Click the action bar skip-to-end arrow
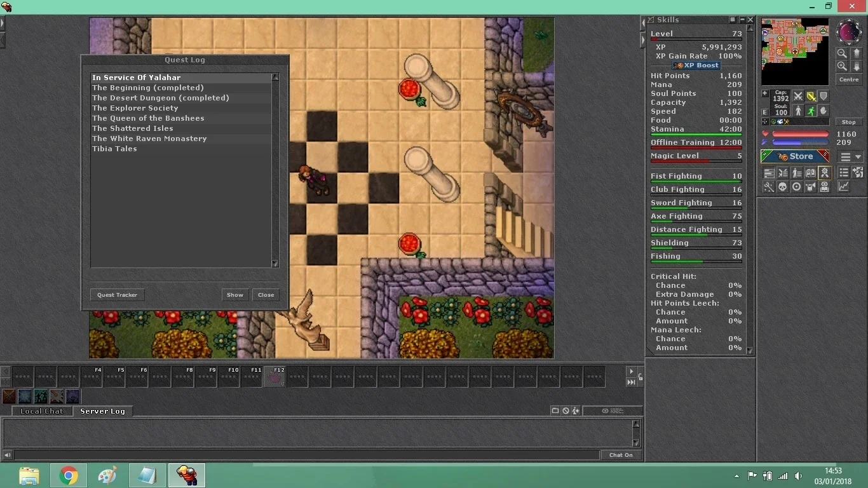The height and width of the screenshot is (488, 868). tap(631, 382)
